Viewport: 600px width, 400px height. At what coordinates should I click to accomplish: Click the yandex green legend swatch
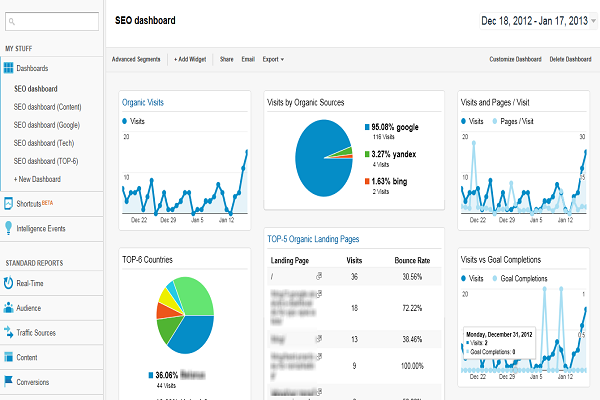click(x=367, y=154)
